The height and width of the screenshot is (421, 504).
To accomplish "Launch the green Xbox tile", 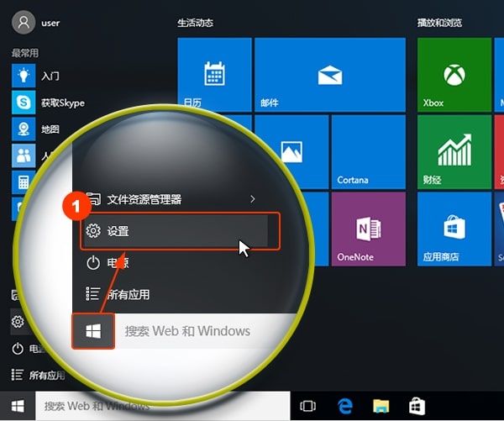I will pos(454,75).
